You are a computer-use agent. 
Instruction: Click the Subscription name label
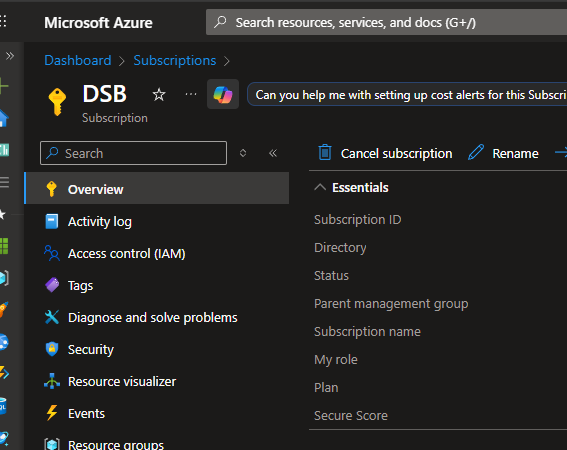click(x=367, y=332)
